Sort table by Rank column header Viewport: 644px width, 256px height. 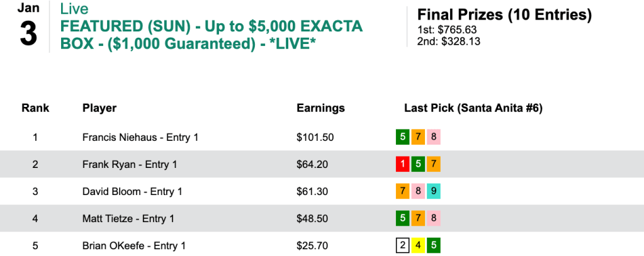pyautogui.click(x=35, y=108)
